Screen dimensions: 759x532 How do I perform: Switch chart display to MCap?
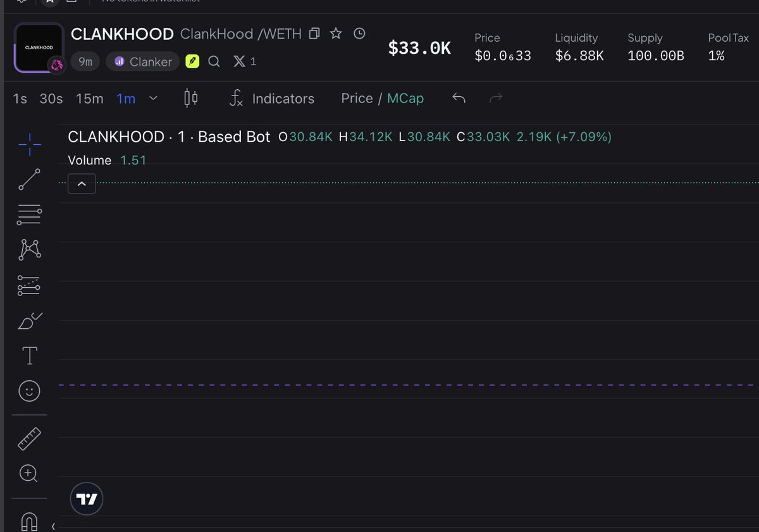point(405,98)
